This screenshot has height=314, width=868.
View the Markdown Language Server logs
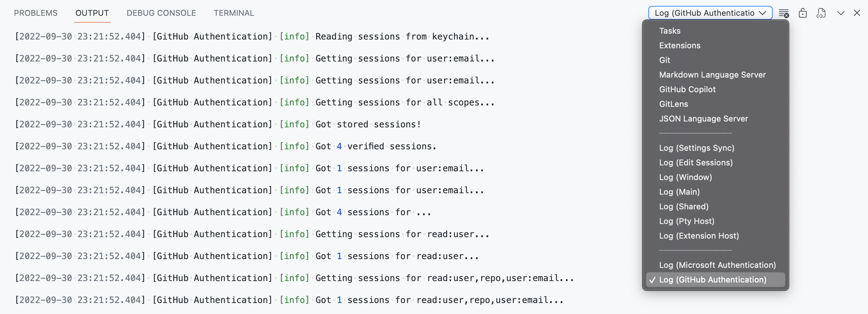712,75
